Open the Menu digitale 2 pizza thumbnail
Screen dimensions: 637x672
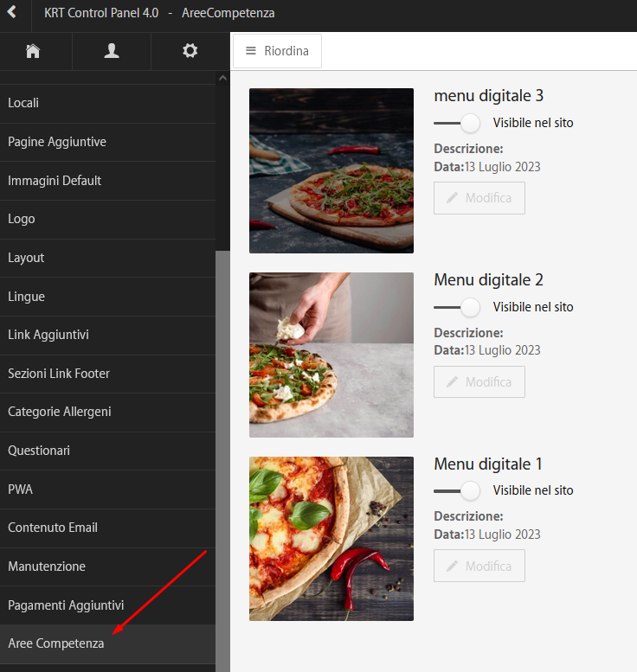point(331,355)
